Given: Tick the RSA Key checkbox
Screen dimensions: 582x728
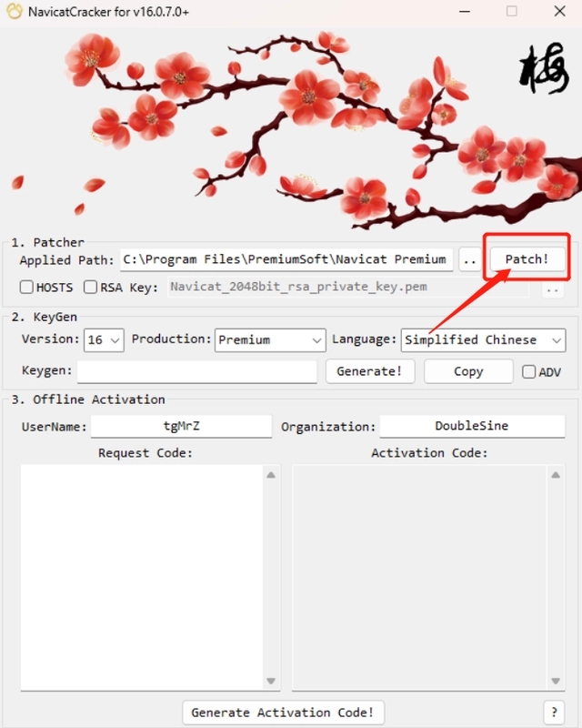Looking at the screenshot, I should coord(90,287).
